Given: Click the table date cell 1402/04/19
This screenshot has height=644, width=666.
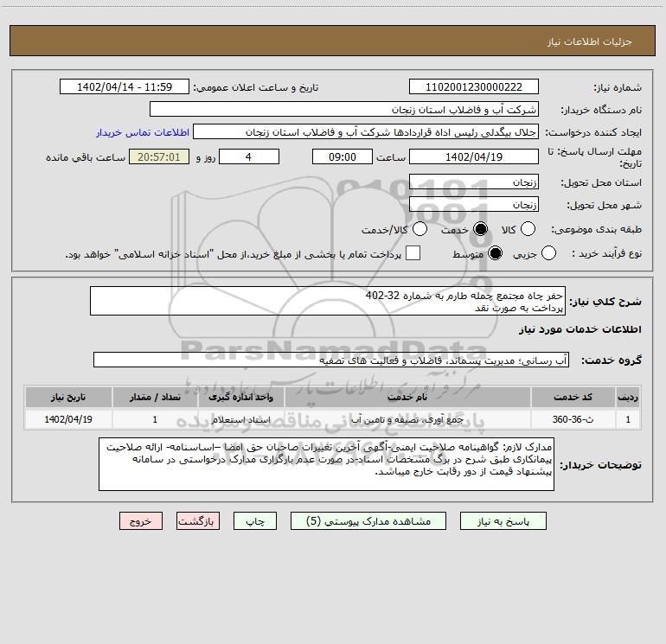Looking at the screenshot, I should point(68,419).
